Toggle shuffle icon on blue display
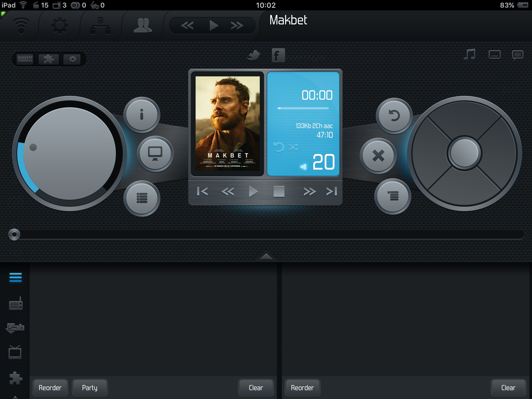The height and width of the screenshot is (399, 532). [x=294, y=147]
